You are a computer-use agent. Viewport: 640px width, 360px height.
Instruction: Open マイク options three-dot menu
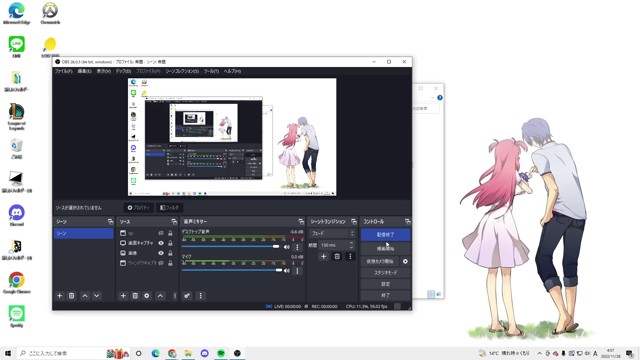click(297, 271)
